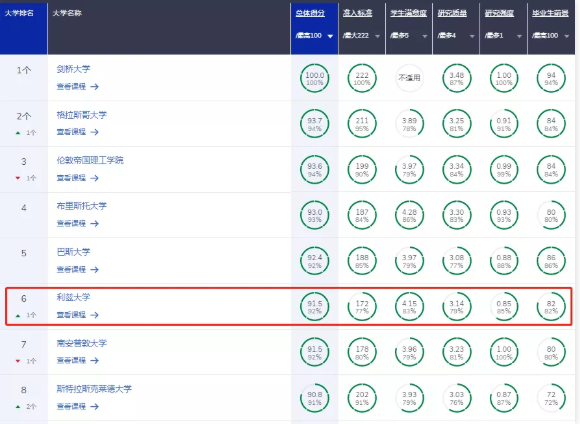Open 准入标准 column dropdown arrow
This screenshot has width=580, height=424.
coord(378,36)
